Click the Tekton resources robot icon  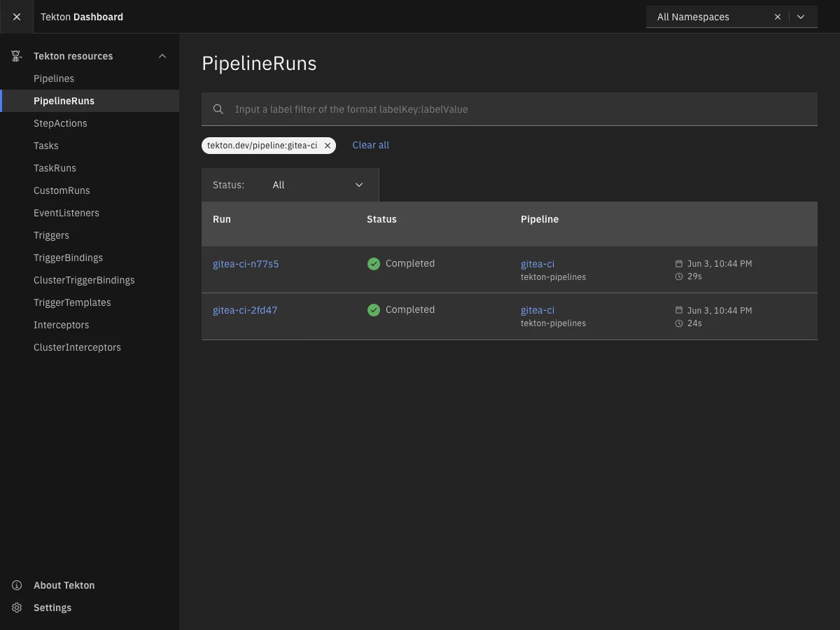17,56
